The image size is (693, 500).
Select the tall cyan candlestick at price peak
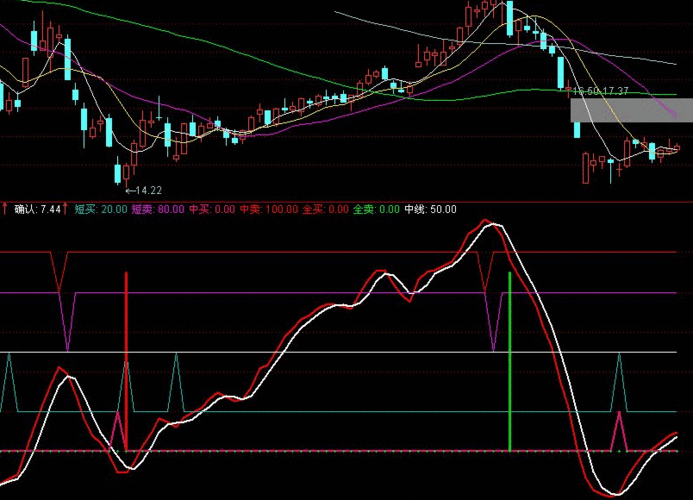[x=509, y=18]
